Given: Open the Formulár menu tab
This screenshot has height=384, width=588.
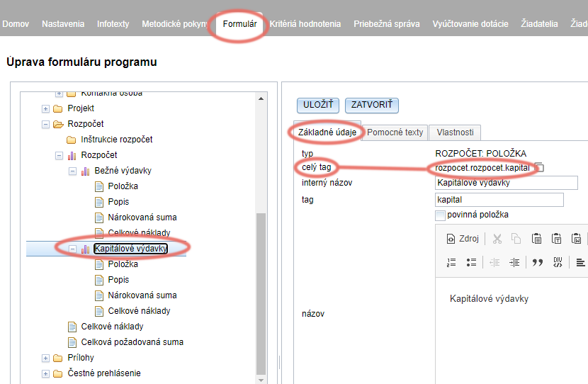Looking at the screenshot, I should click(x=239, y=24).
